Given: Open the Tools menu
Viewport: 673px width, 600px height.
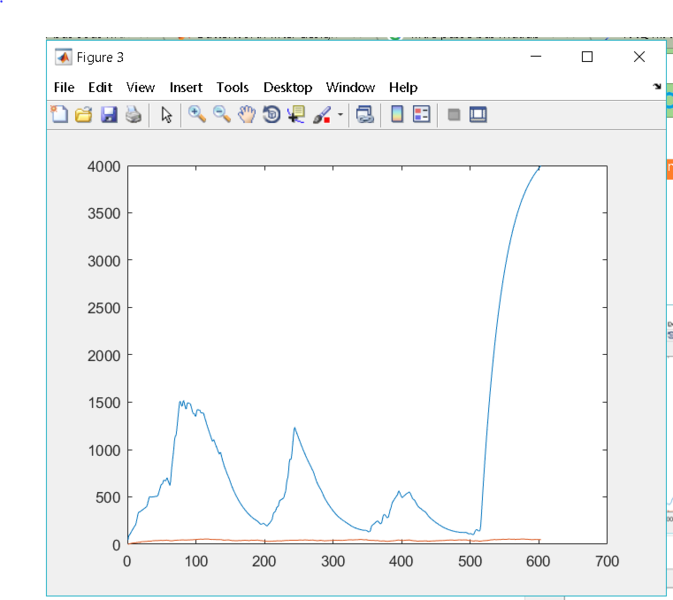Looking at the screenshot, I should (x=232, y=87).
